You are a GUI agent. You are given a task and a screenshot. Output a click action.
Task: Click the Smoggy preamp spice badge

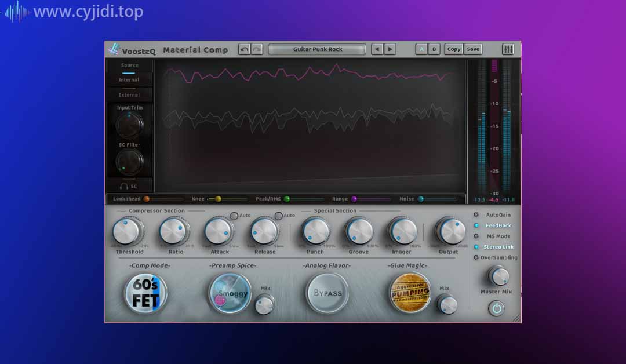click(230, 293)
